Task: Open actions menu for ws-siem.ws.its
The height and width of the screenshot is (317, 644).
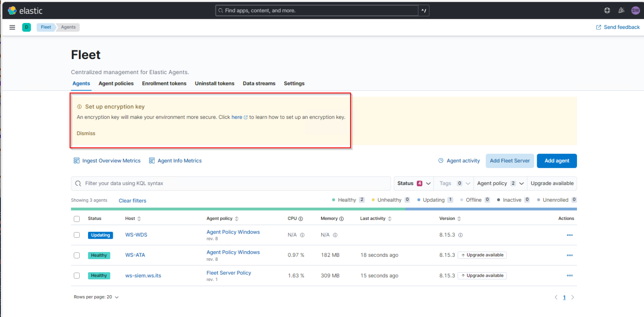Action: coord(569,276)
